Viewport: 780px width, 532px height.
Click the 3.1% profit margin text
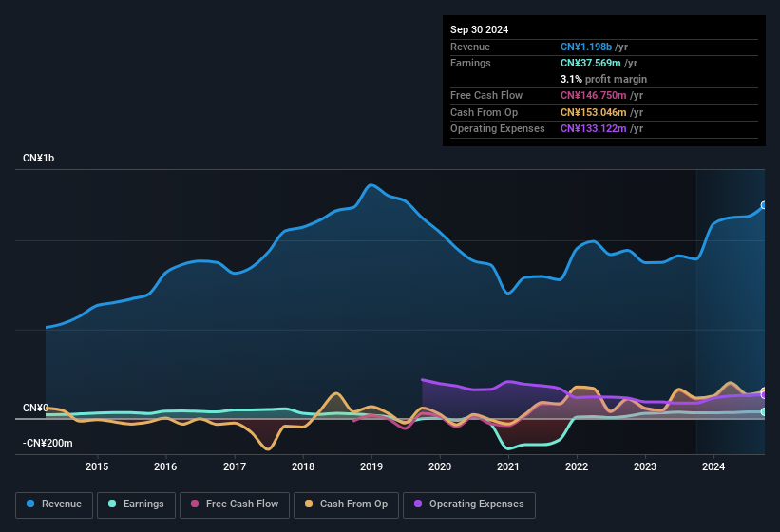click(603, 79)
